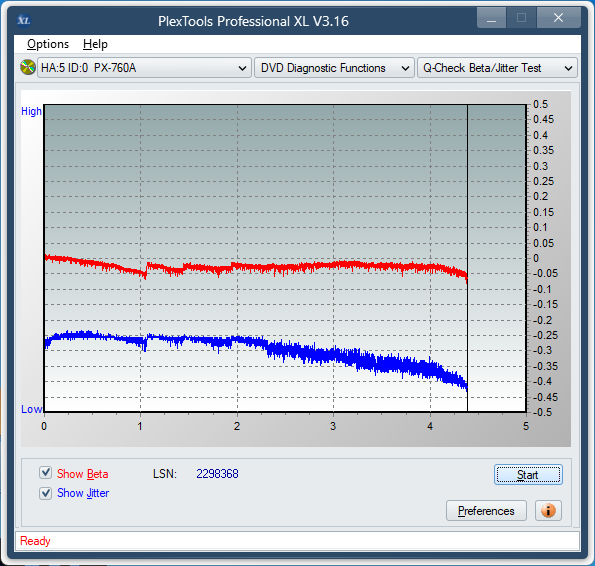The image size is (595, 566).
Task: Click the -0.5 value on right axis
Action: [543, 412]
